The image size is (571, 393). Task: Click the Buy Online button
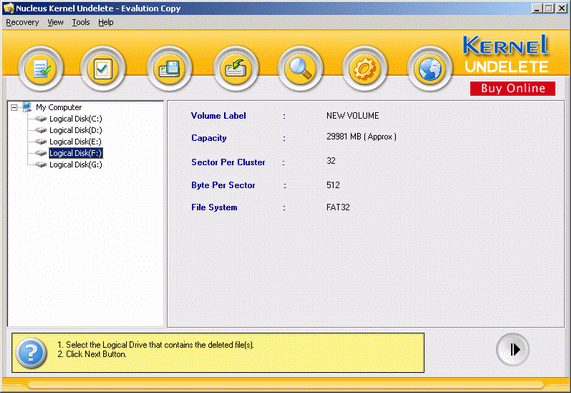tap(513, 89)
